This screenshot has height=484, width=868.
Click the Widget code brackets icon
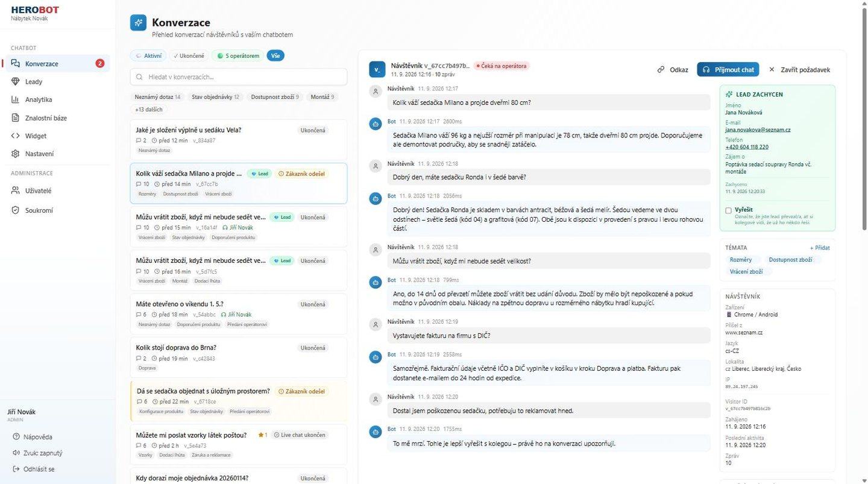pyautogui.click(x=16, y=136)
